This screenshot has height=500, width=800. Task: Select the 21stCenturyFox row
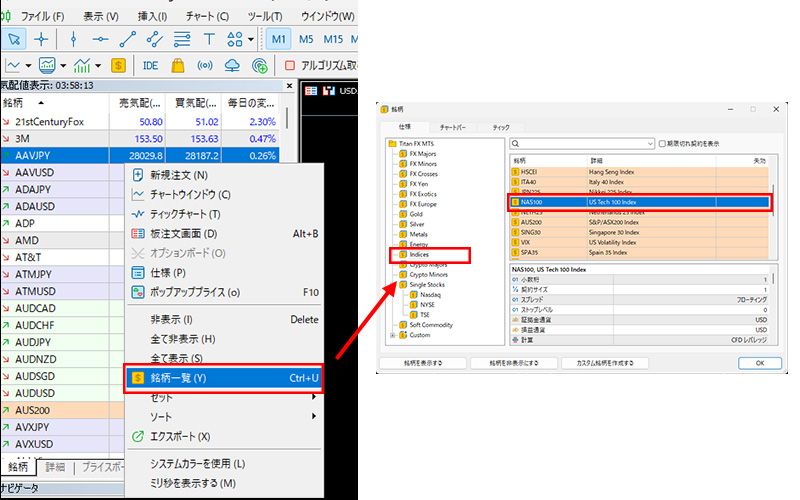click(x=140, y=121)
